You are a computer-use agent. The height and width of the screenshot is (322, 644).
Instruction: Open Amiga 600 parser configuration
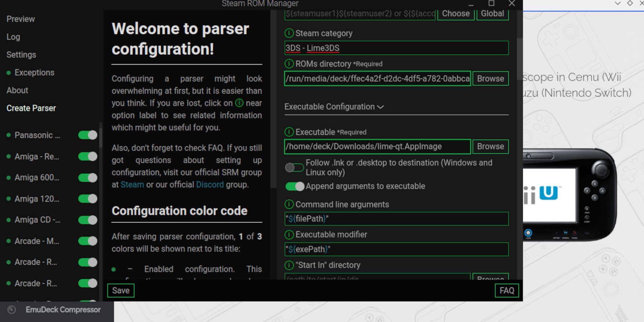37,177
